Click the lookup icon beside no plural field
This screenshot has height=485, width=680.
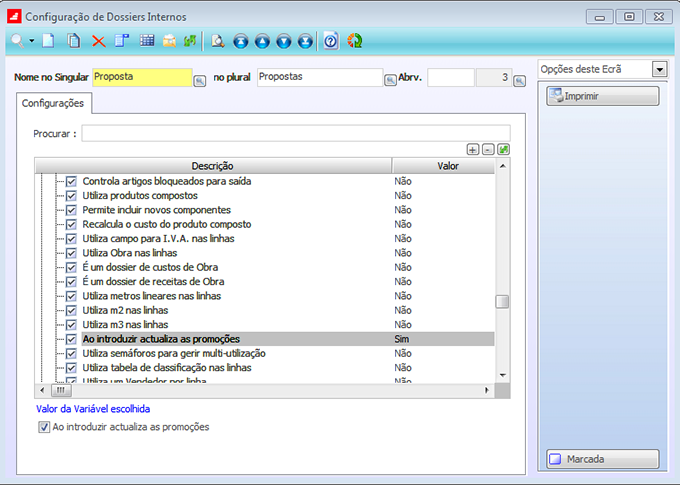(390, 80)
